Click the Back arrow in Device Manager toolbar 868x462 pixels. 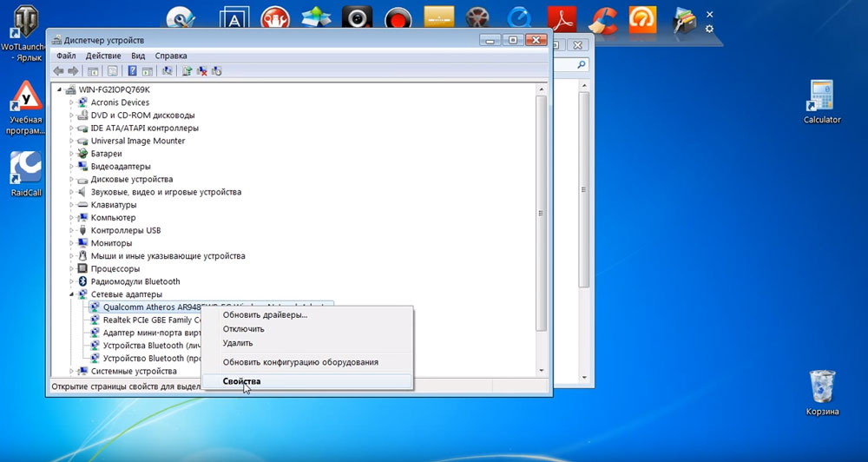[x=58, y=71]
